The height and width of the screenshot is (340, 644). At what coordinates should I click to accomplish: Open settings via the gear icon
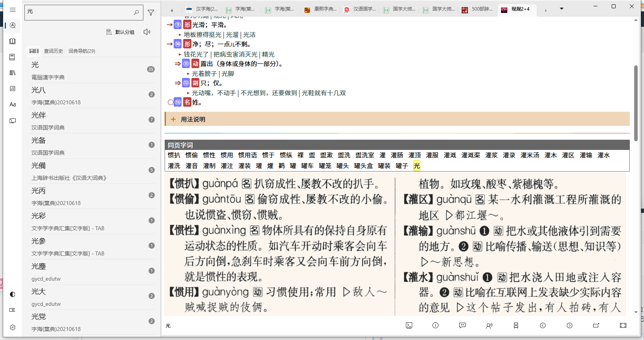(13, 327)
